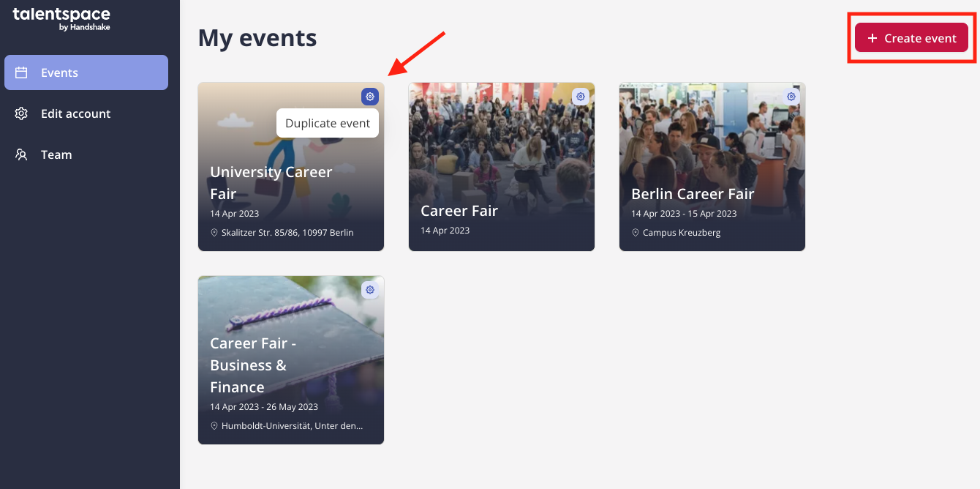Open Edit account in the sidebar
Image resolution: width=980 pixels, height=489 pixels.
click(x=86, y=113)
